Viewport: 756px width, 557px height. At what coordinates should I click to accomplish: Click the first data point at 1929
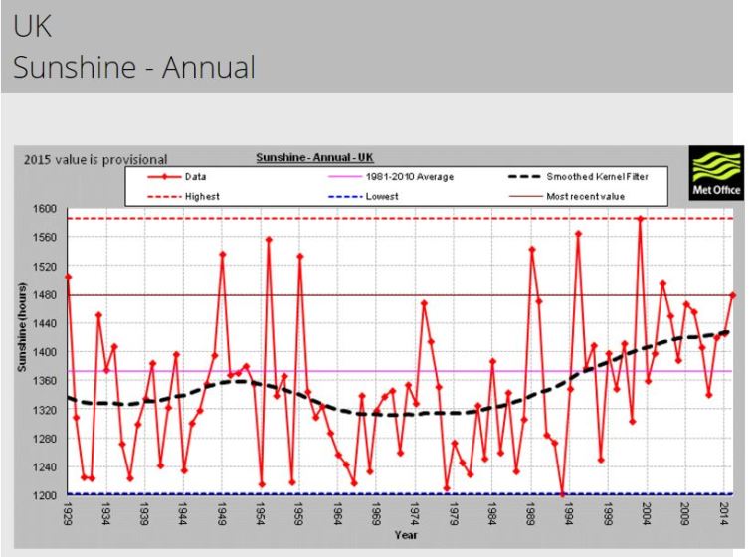[68, 277]
